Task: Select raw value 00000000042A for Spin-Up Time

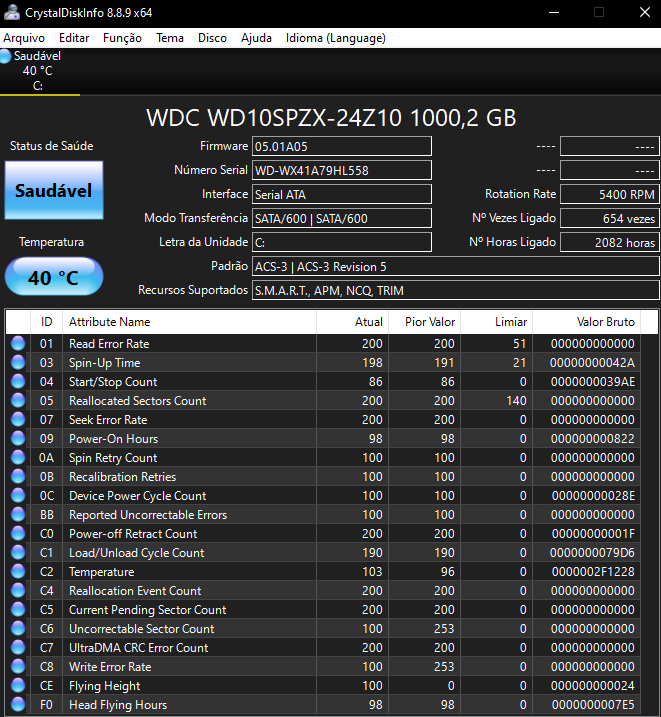Action: coord(592,363)
